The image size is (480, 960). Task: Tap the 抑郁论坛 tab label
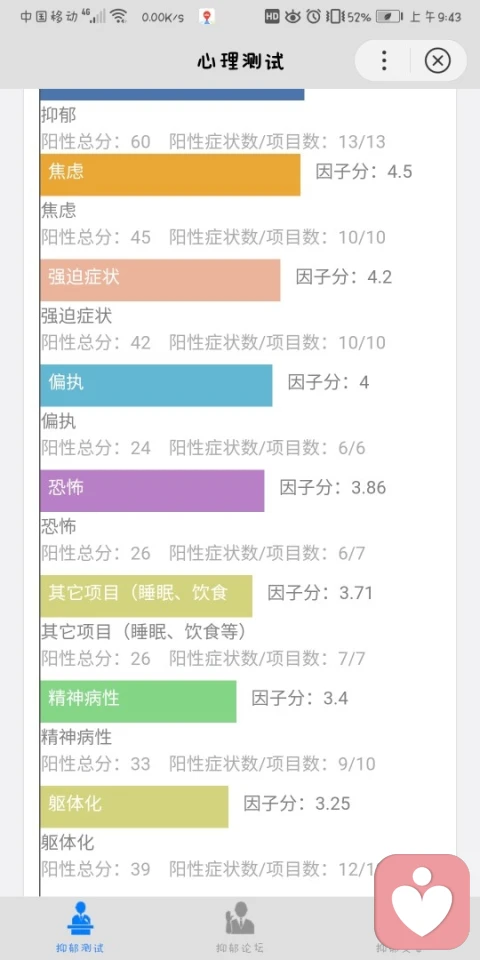tap(239, 948)
